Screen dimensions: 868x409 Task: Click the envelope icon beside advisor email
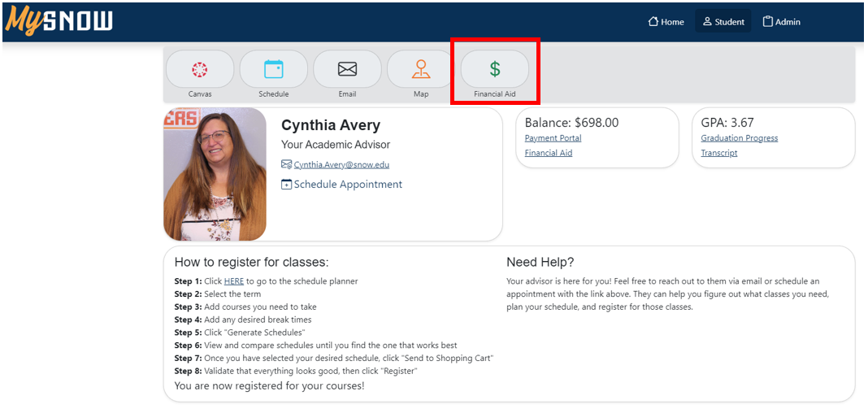pyautogui.click(x=286, y=164)
